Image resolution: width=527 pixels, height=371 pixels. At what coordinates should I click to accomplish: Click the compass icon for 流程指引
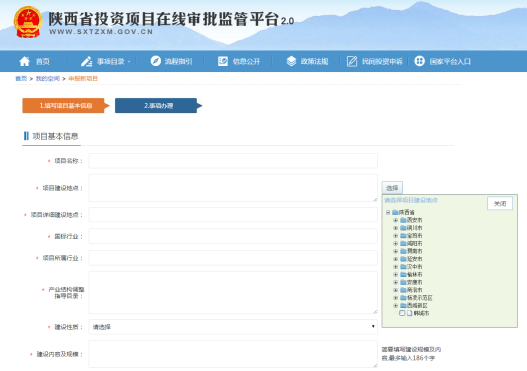click(x=156, y=61)
